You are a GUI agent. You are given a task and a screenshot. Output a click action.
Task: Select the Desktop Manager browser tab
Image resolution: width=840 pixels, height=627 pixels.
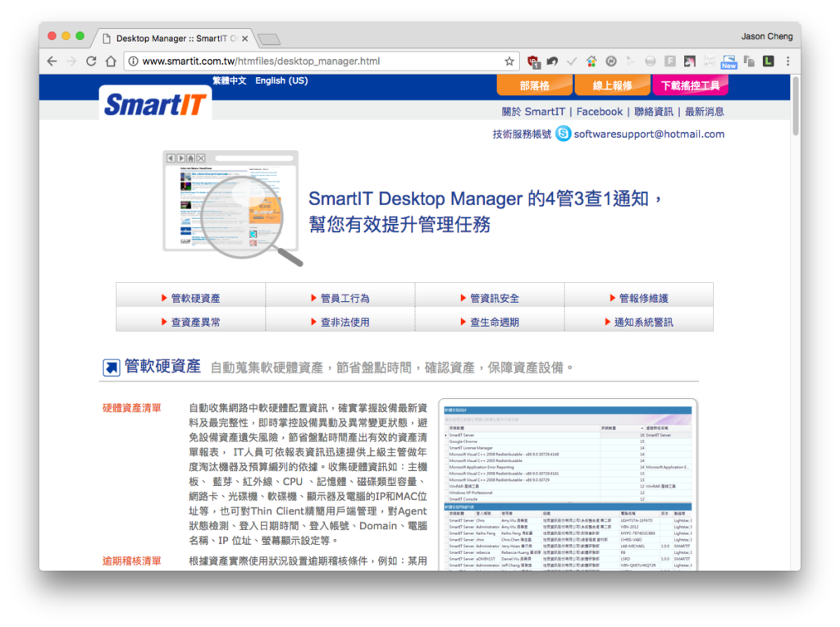(172, 39)
